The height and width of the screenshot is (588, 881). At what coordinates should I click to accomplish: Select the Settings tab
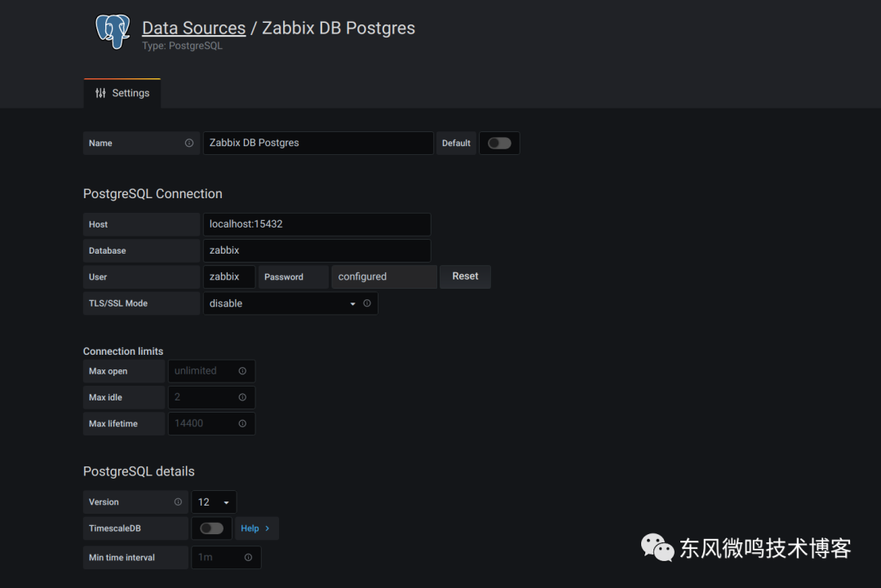point(122,93)
